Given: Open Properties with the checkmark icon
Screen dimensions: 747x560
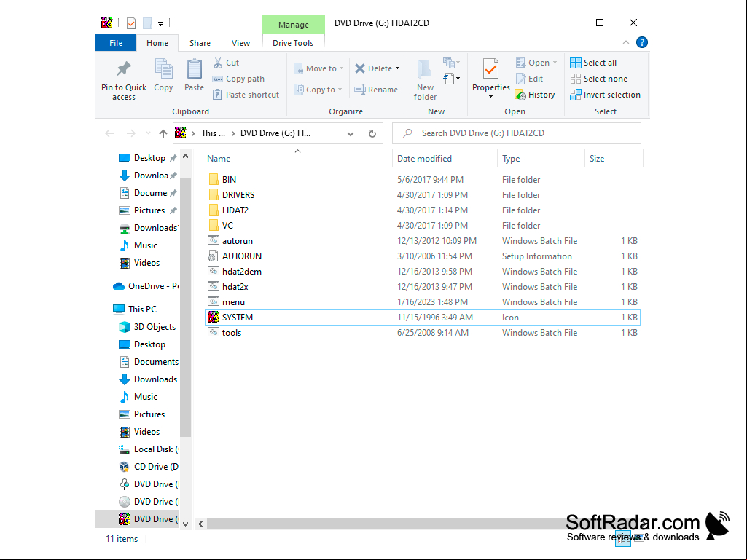Looking at the screenshot, I should point(490,69).
